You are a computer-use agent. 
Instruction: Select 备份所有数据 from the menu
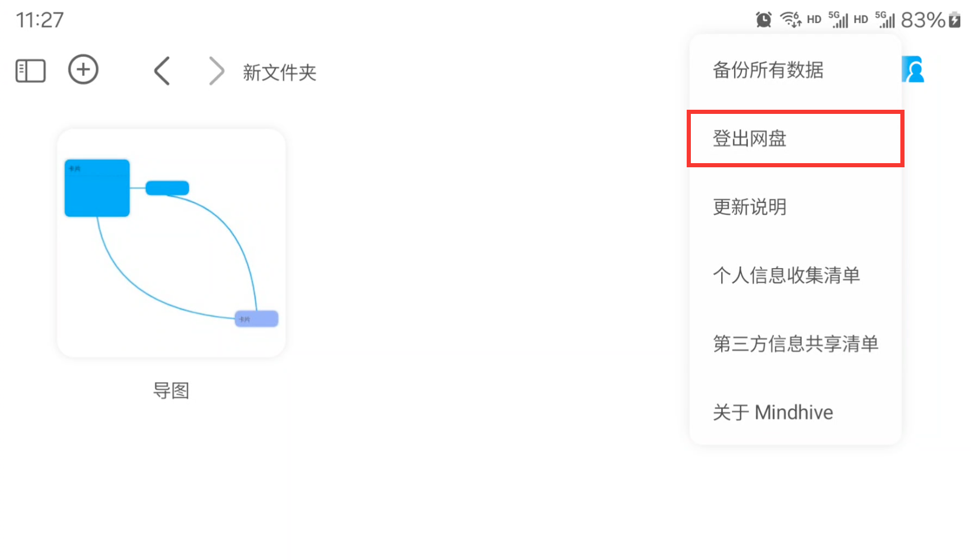click(x=768, y=70)
